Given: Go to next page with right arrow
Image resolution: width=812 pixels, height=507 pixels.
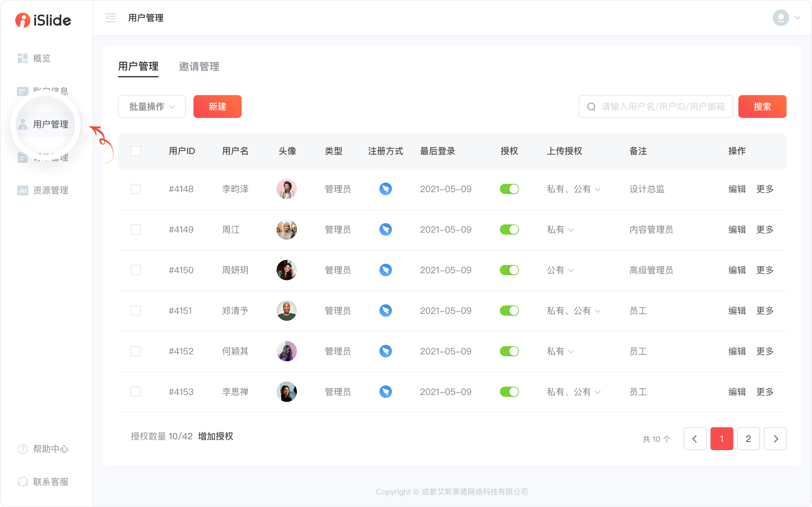Looking at the screenshot, I should pos(775,439).
